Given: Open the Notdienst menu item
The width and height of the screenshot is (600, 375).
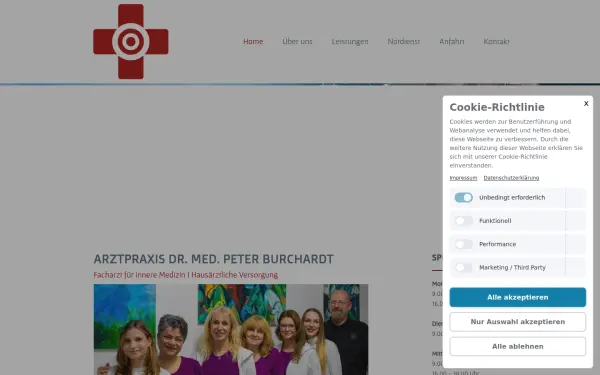Looking at the screenshot, I should [404, 41].
